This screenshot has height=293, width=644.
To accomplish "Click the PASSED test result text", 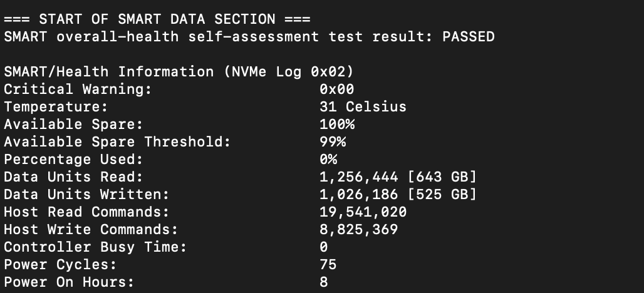I will (x=468, y=36).
